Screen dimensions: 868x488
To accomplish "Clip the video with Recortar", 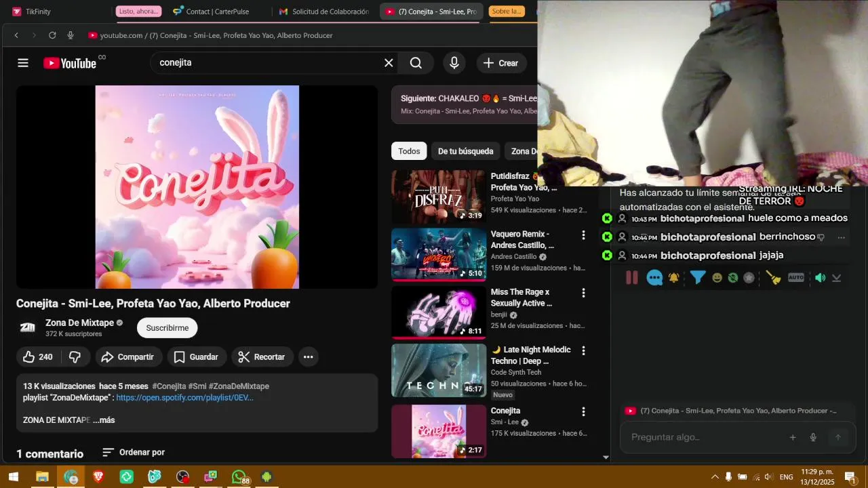I will pos(262,357).
